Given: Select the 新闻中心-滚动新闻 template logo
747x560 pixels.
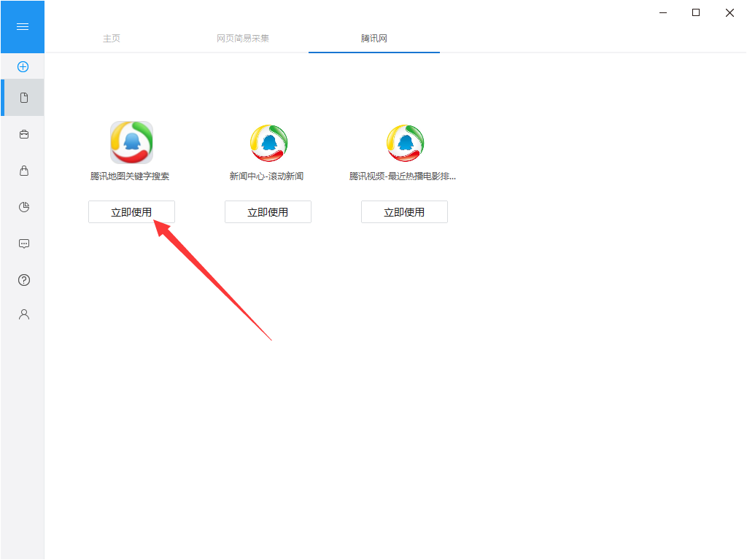Looking at the screenshot, I should click(268, 143).
